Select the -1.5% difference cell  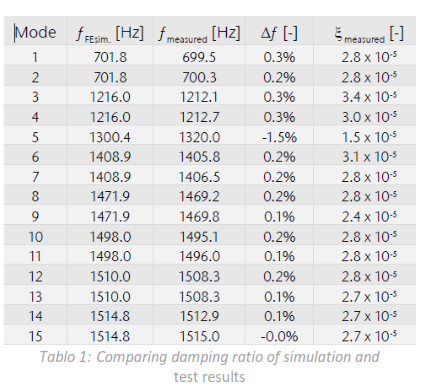click(279, 137)
